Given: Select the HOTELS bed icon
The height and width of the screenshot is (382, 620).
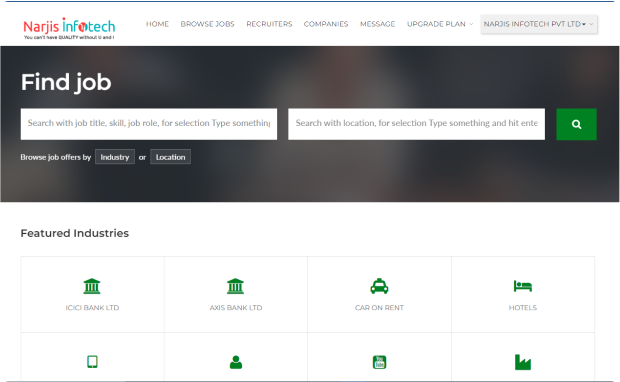Looking at the screenshot, I should [x=523, y=286].
